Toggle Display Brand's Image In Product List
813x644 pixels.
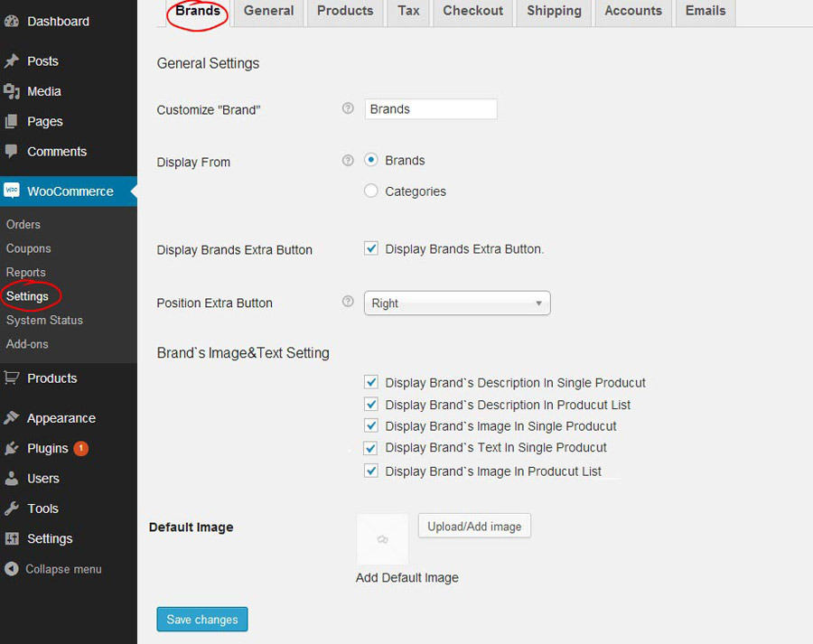(x=370, y=471)
